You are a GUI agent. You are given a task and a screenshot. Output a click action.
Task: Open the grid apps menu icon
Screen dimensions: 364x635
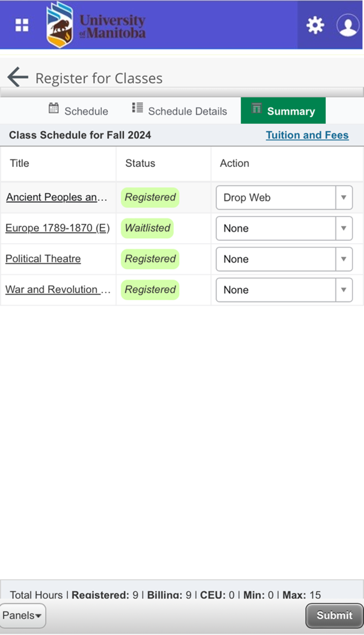tap(22, 25)
